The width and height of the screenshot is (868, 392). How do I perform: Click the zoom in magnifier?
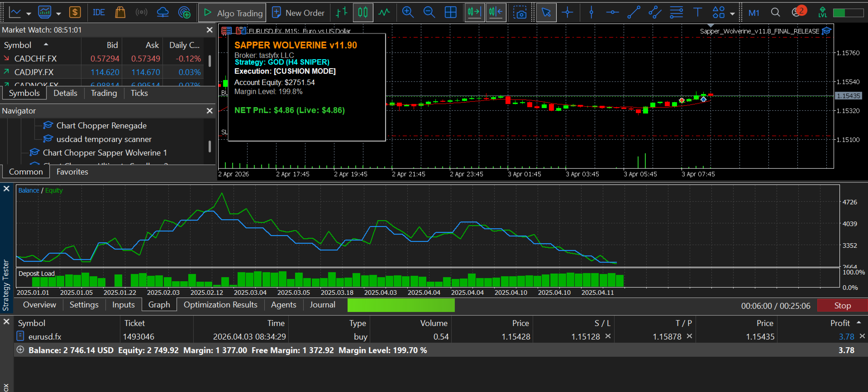[x=408, y=13]
